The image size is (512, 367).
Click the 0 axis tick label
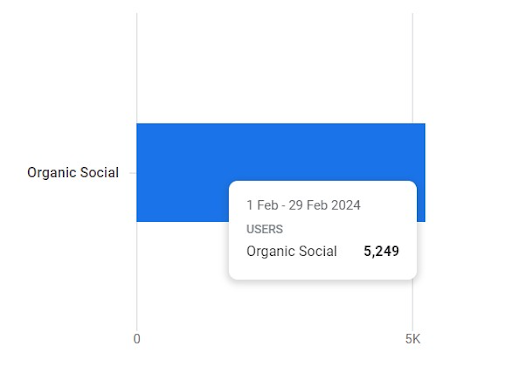click(x=137, y=339)
